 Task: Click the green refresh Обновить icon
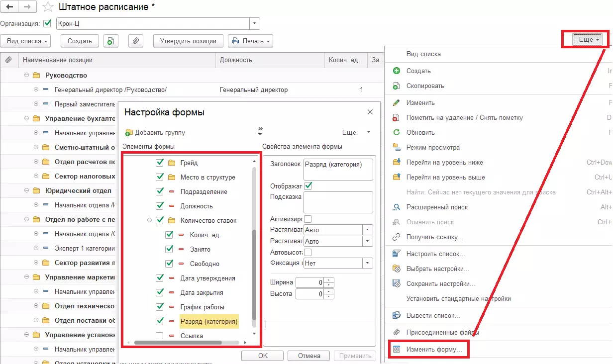(x=397, y=132)
